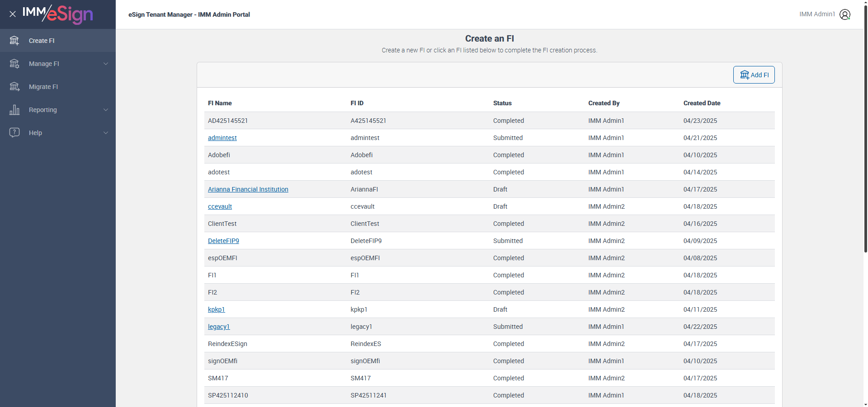Screen dimensions: 868x407
Task: Expand the Manage FI chevron
Action: pos(106,64)
